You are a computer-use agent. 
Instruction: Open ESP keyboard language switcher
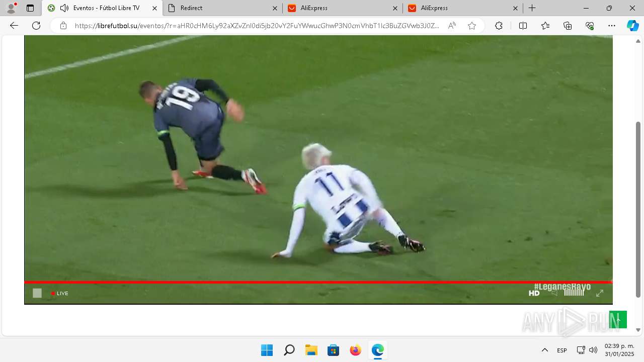coord(562,350)
